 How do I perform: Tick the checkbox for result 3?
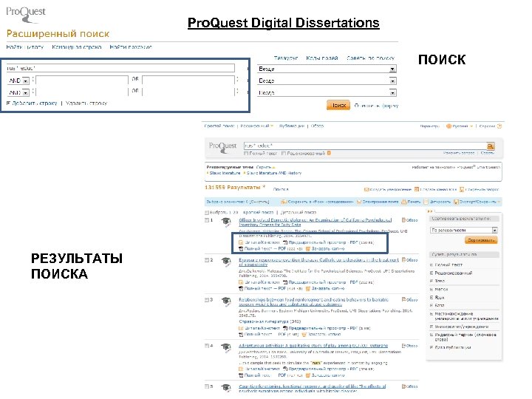coord(207,299)
